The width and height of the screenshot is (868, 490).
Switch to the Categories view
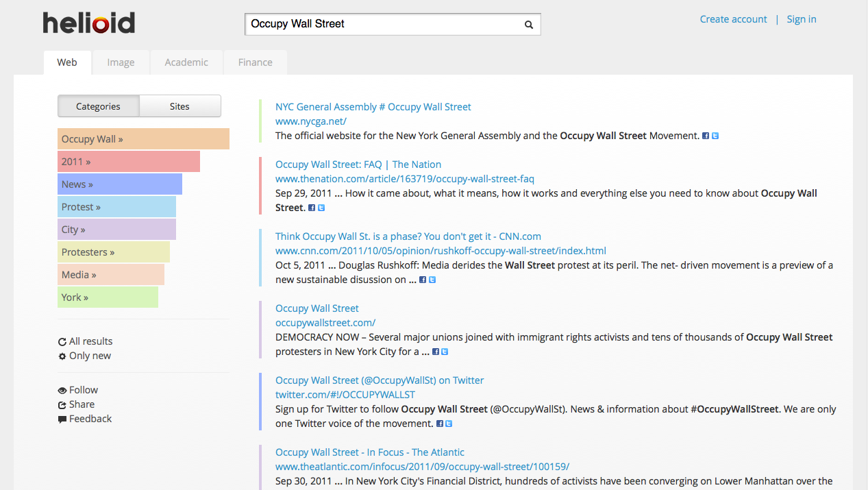point(98,106)
